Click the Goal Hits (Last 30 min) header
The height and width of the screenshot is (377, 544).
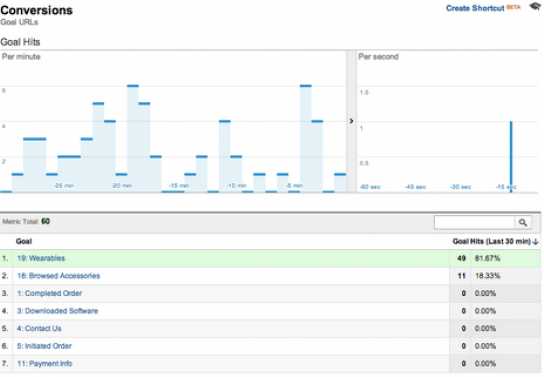click(492, 241)
